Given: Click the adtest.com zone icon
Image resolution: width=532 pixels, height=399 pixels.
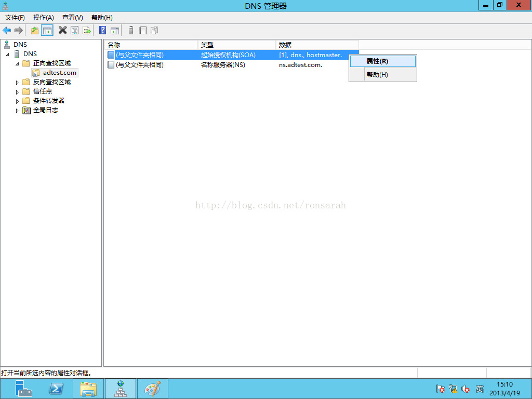Looking at the screenshot, I should [x=36, y=73].
